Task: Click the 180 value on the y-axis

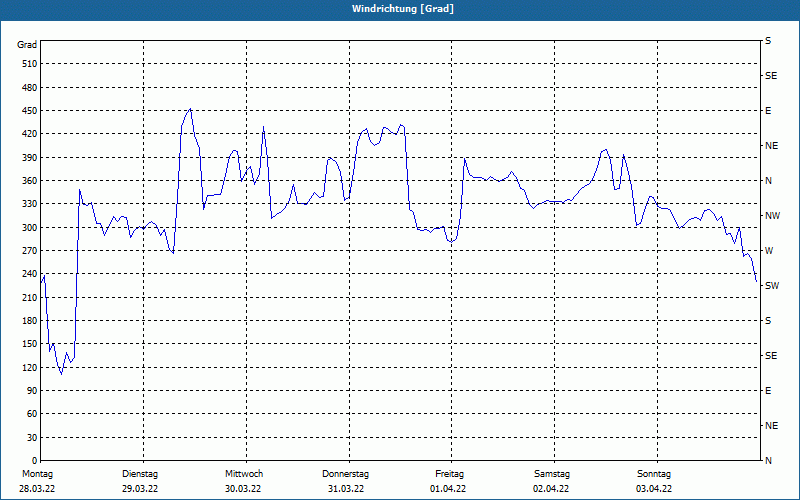Action: point(29,320)
